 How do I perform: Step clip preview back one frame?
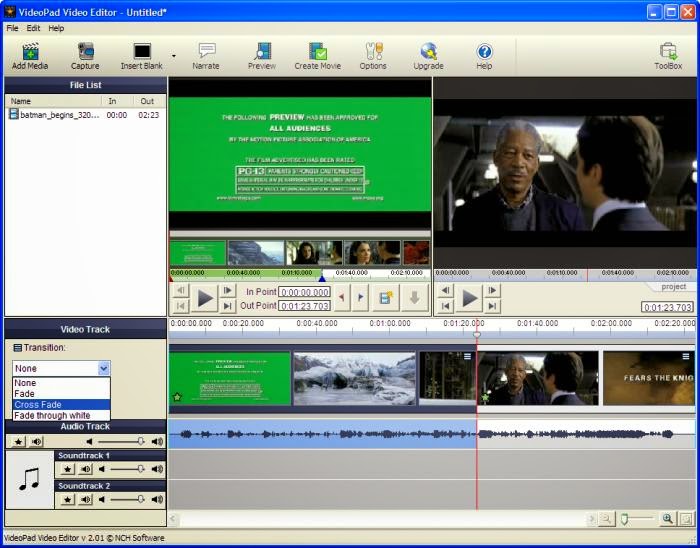click(x=181, y=291)
